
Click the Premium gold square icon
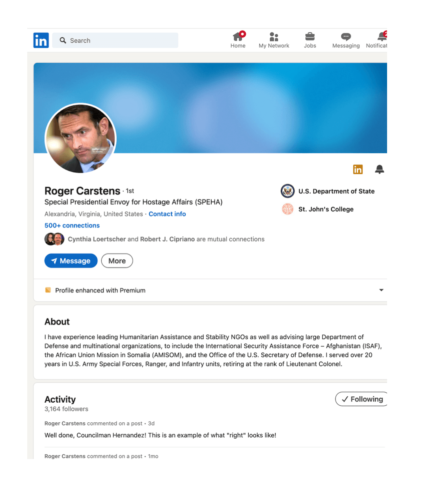point(48,290)
